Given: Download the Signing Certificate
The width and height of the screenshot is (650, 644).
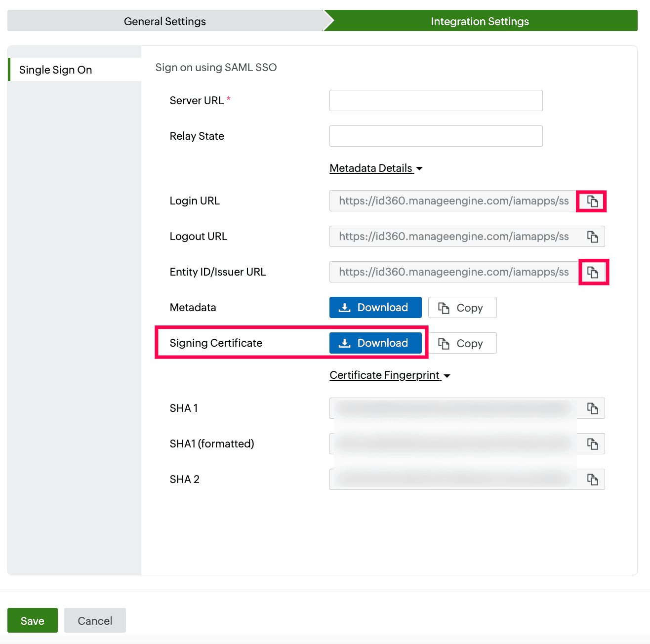Looking at the screenshot, I should pyautogui.click(x=376, y=343).
